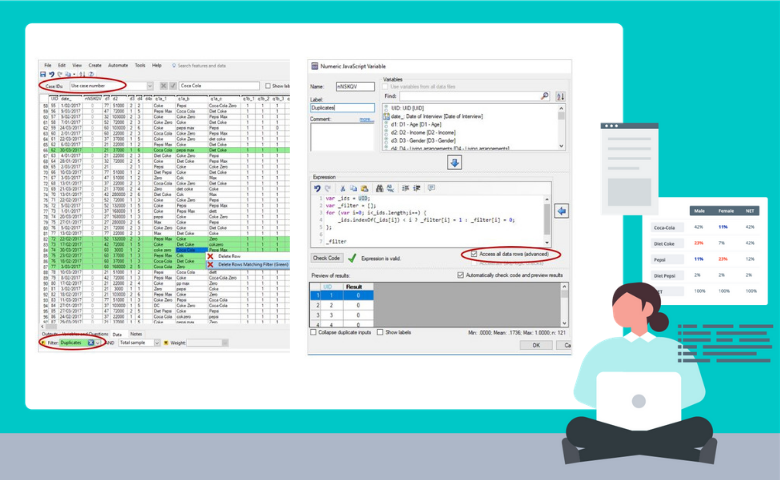Click the blue down arrow insert button
The image size is (780, 480).
coord(454,162)
